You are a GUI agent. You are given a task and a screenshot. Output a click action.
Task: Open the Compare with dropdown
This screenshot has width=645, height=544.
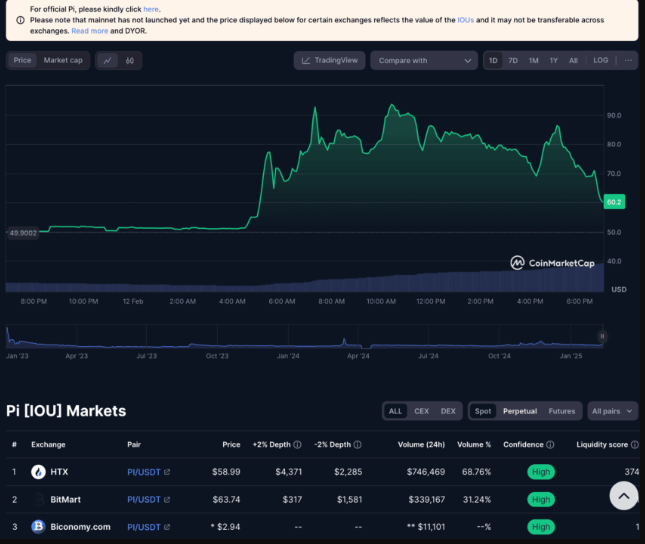(x=424, y=60)
